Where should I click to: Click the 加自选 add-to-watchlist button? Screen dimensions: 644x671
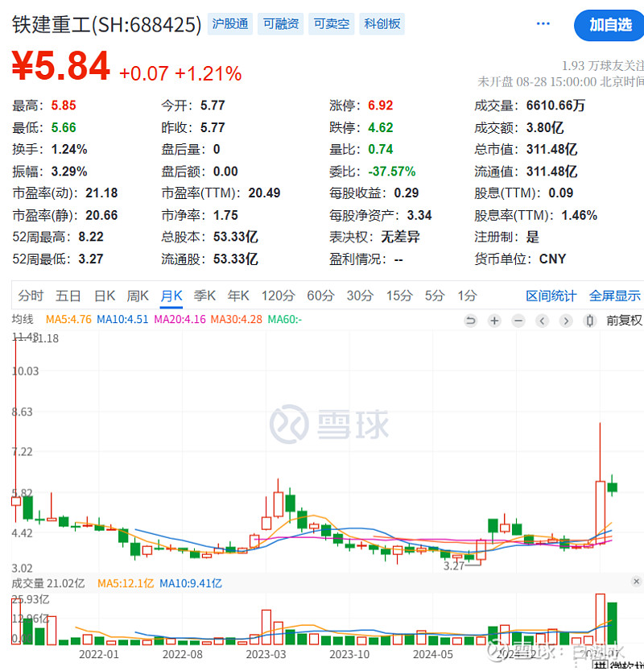coord(609,25)
